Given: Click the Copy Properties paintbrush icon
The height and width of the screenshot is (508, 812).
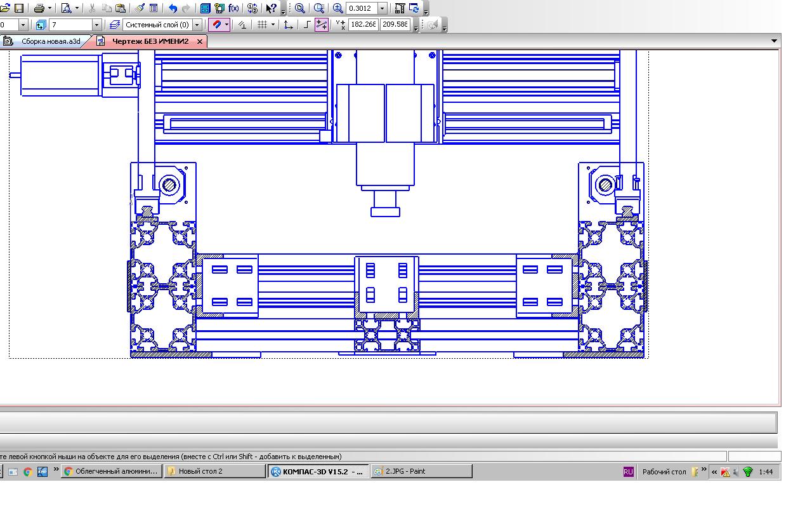Looking at the screenshot, I should pyautogui.click(x=140, y=8).
